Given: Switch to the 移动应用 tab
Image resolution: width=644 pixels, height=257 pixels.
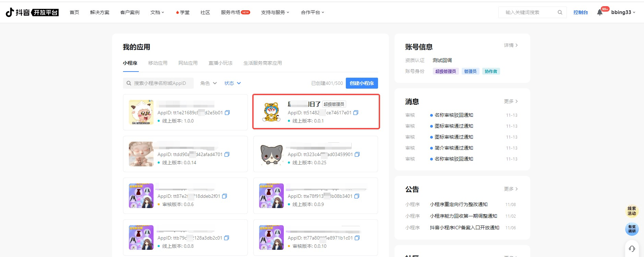Looking at the screenshot, I should (158, 63).
